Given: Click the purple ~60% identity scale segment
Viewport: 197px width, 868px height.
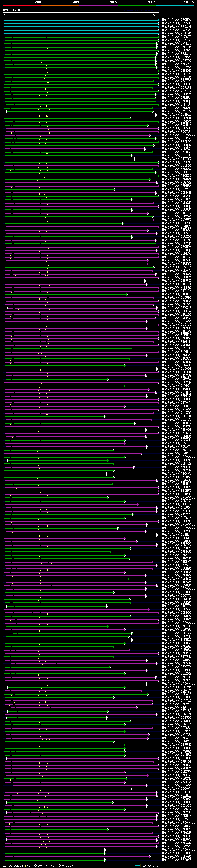Looking at the screenshot, I should (x=98, y=6).
